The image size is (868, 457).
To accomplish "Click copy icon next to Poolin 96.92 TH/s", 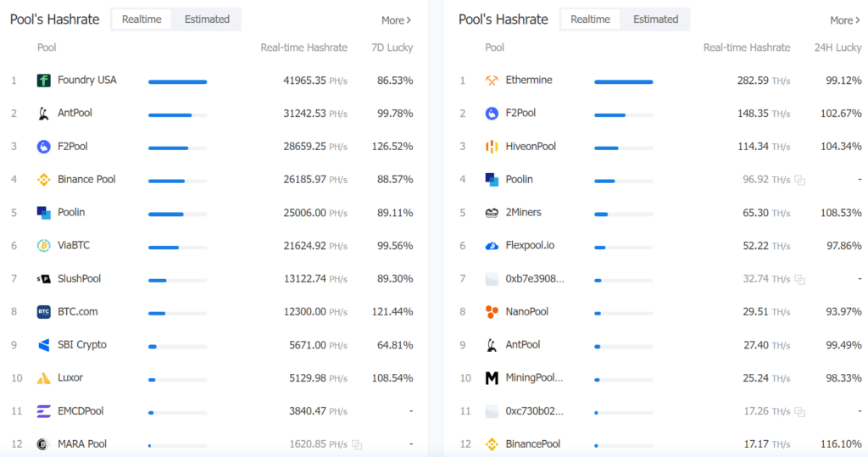I will click(799, 180).
